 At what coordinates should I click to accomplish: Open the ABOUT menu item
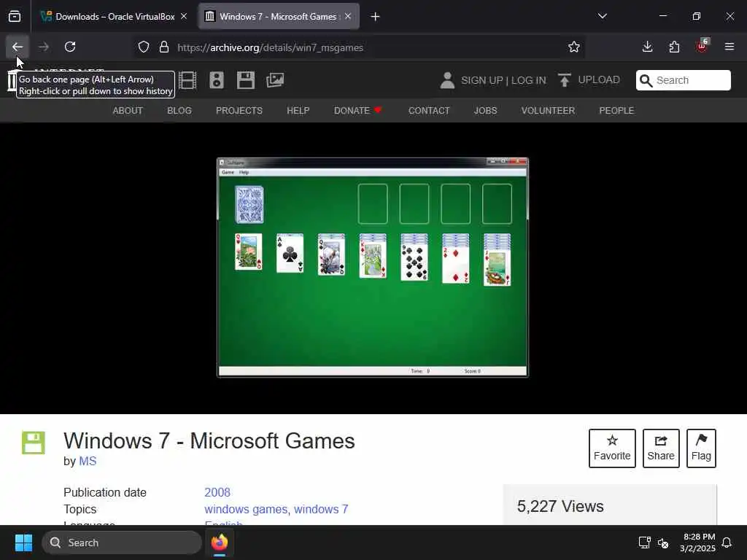point(128,111)
